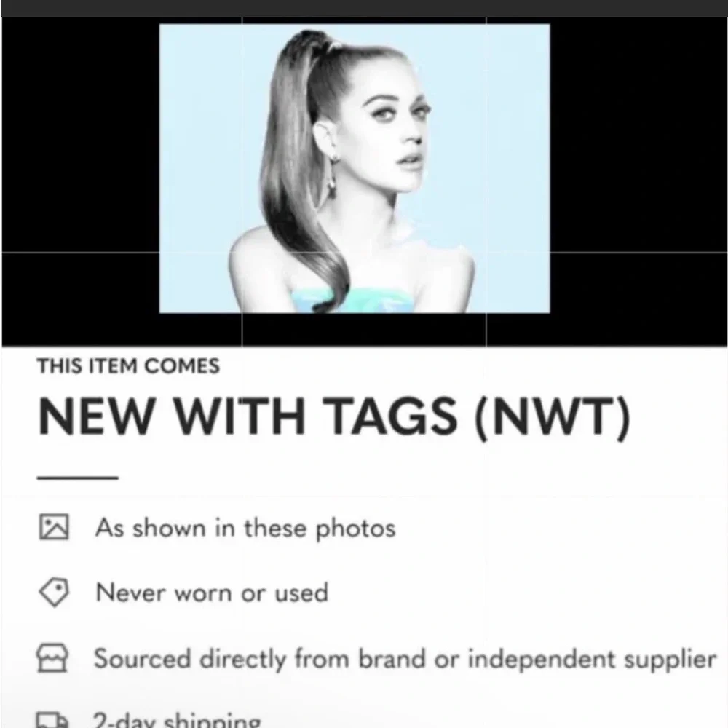Image resolution: width=728 pixels, height=728 pixels.
Task: Select the "Never worn or used" line
Action: pyautogui.click(x=212, y=593)
